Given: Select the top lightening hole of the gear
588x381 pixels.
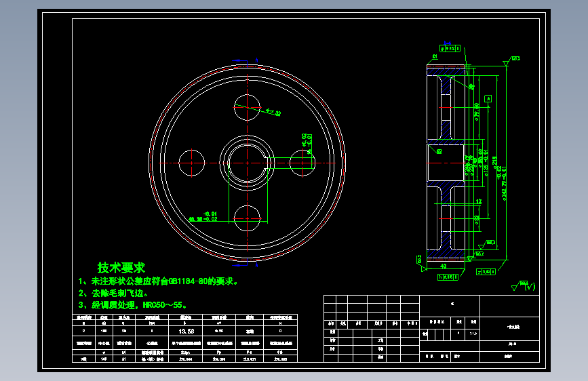Looking at the screenshot, I should point(247,108).
